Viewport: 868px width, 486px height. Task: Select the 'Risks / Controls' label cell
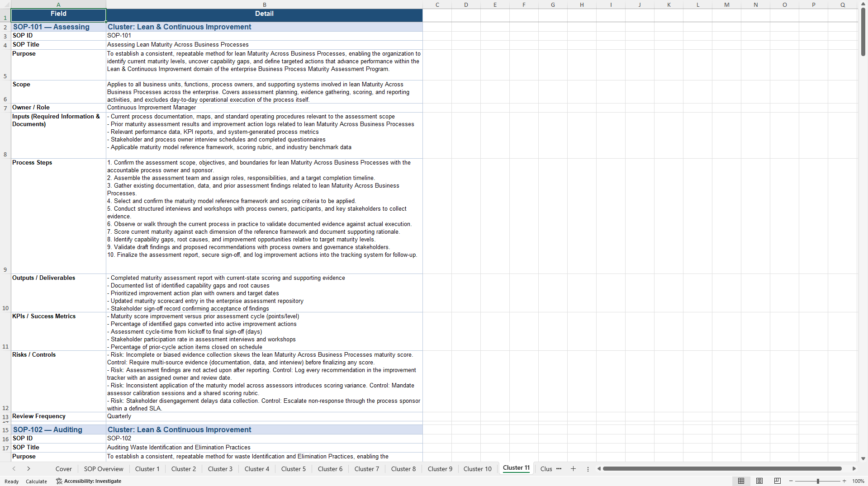point(58,381)
